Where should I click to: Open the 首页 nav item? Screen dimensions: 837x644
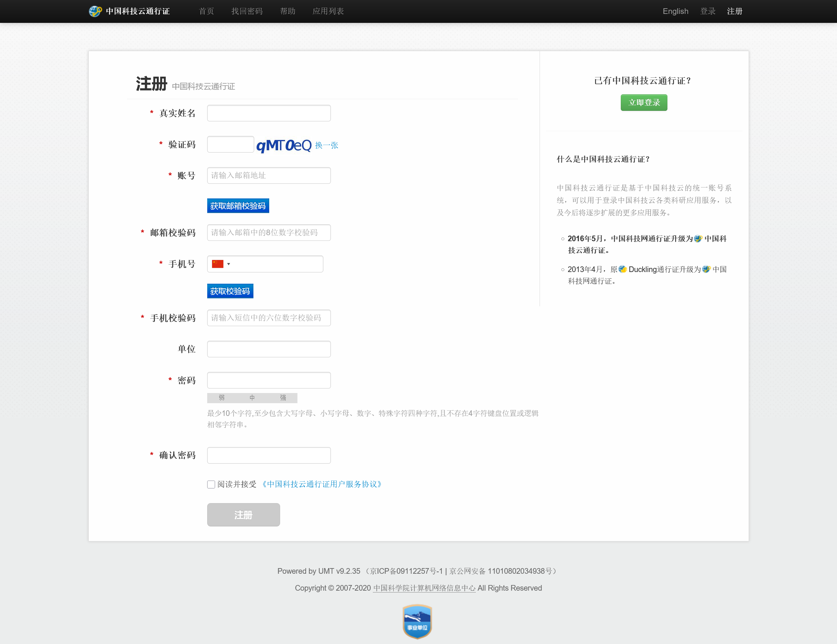(206, 11)
